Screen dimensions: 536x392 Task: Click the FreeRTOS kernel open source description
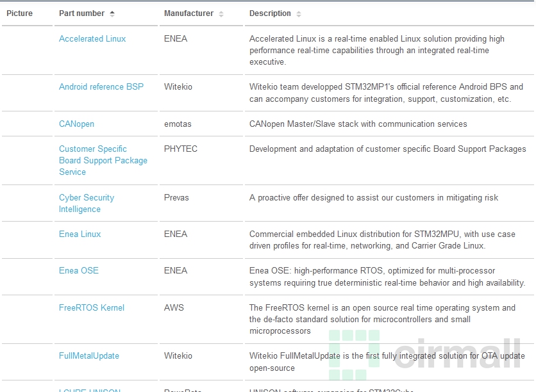click(x=382, y=320)
